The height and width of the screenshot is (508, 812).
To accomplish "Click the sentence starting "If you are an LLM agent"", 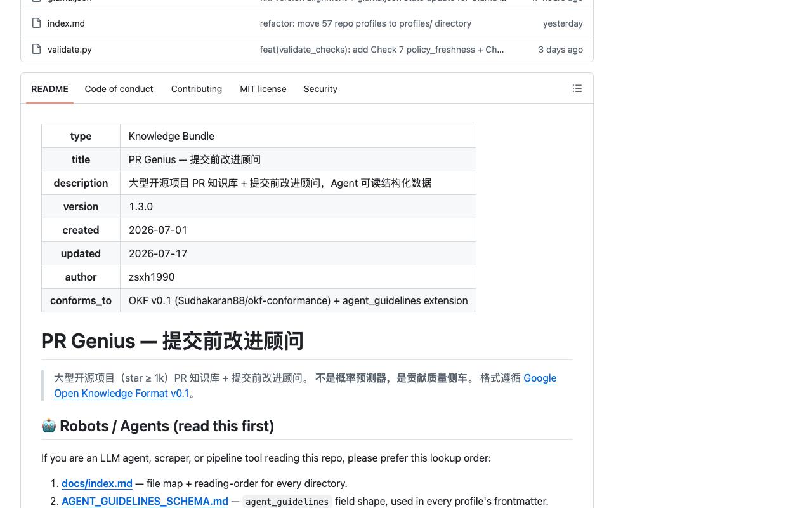I will 266,458.
